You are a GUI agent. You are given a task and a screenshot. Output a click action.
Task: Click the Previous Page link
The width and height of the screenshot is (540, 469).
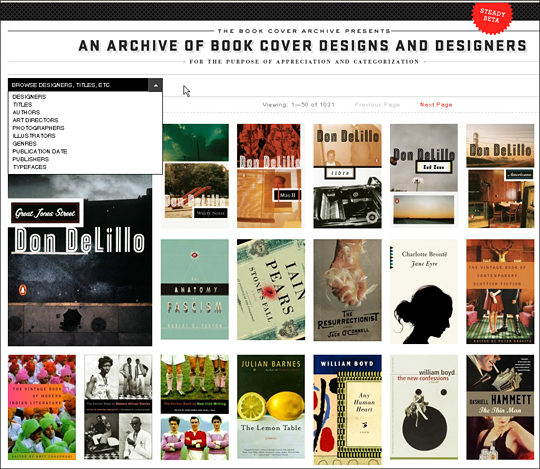pos(377,105)
